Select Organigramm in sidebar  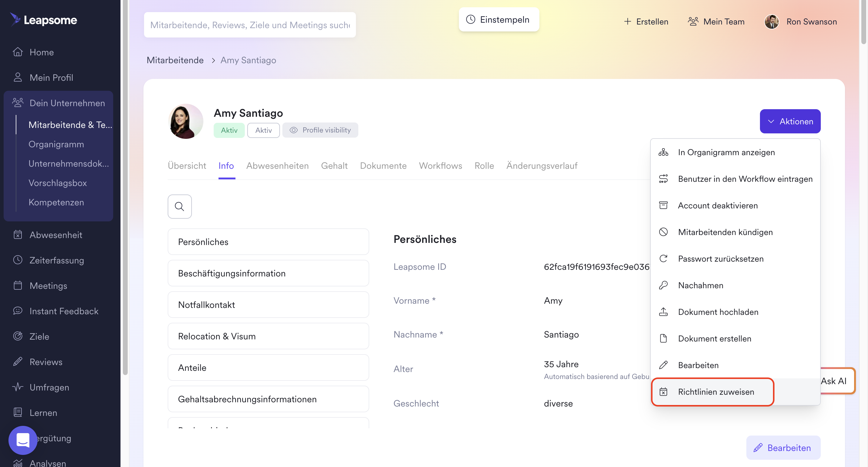(x=56, y=144)
